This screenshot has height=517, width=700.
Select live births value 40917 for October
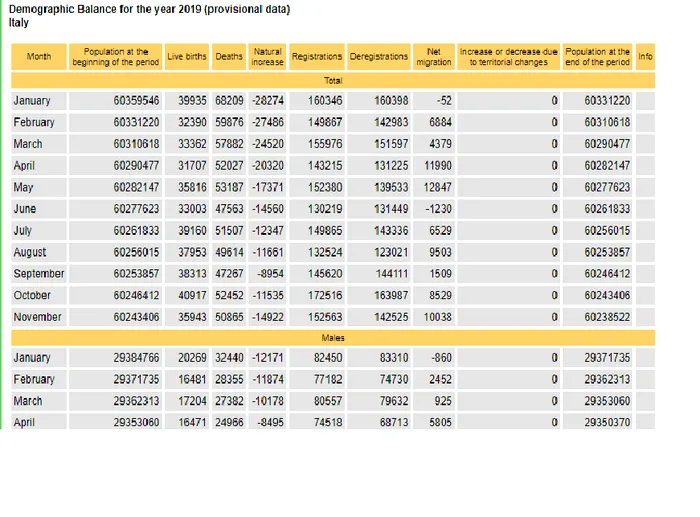[x=192, y=296]
